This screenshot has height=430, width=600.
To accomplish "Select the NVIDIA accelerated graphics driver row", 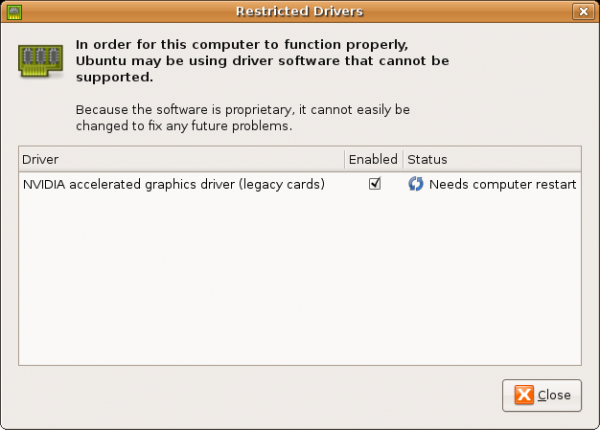I will (x=173, y=184).
